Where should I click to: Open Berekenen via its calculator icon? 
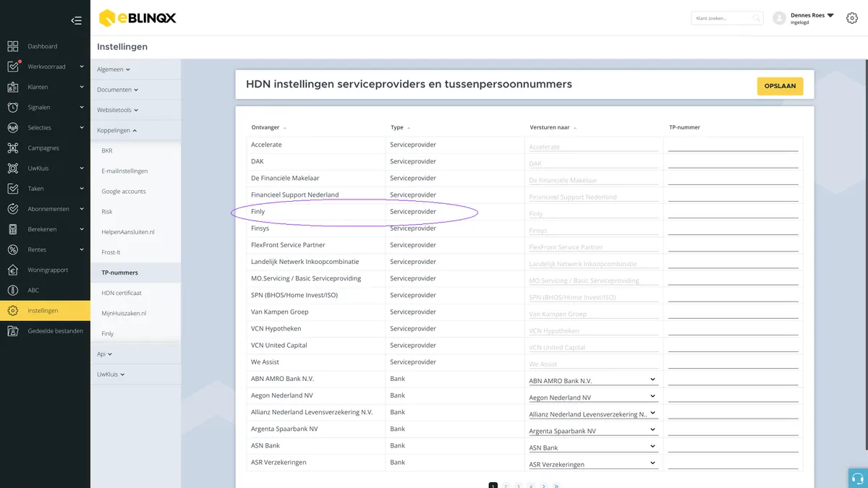13,229
